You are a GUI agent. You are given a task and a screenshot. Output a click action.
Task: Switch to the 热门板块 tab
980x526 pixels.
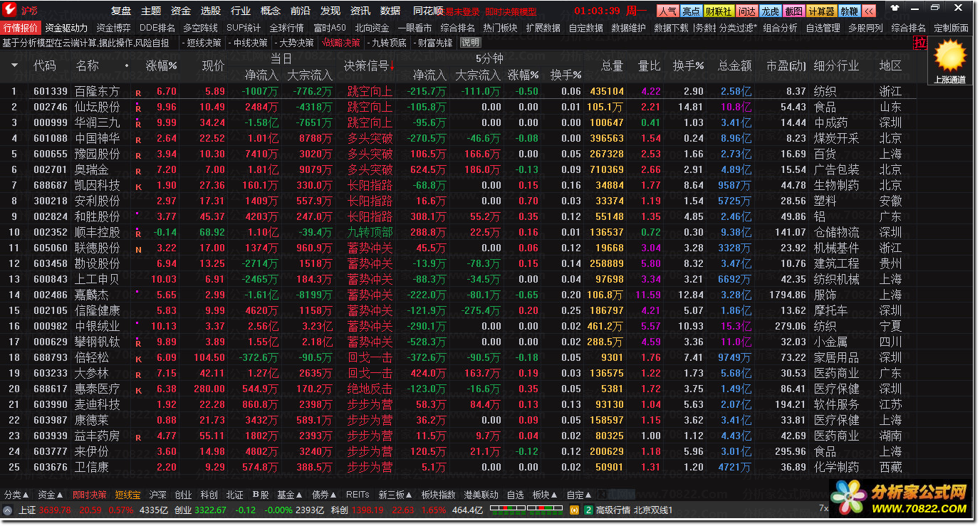click(x=500, y=28)
